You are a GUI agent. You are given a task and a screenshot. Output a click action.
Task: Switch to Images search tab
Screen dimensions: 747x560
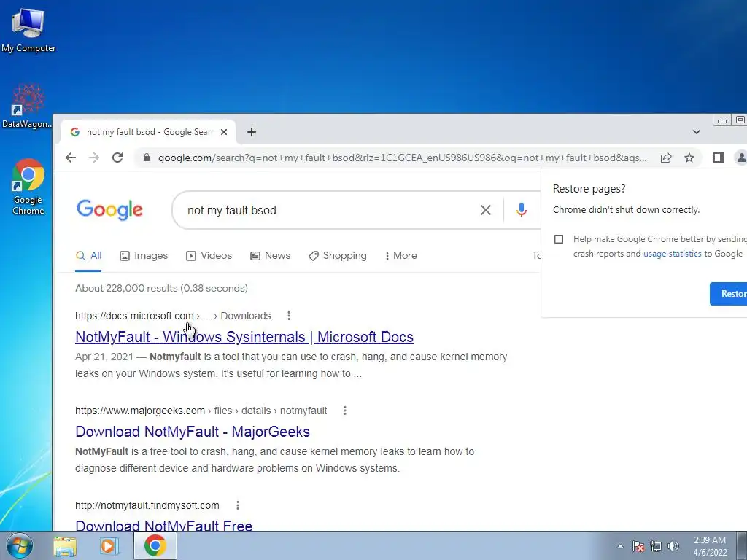tap(144, 256)
